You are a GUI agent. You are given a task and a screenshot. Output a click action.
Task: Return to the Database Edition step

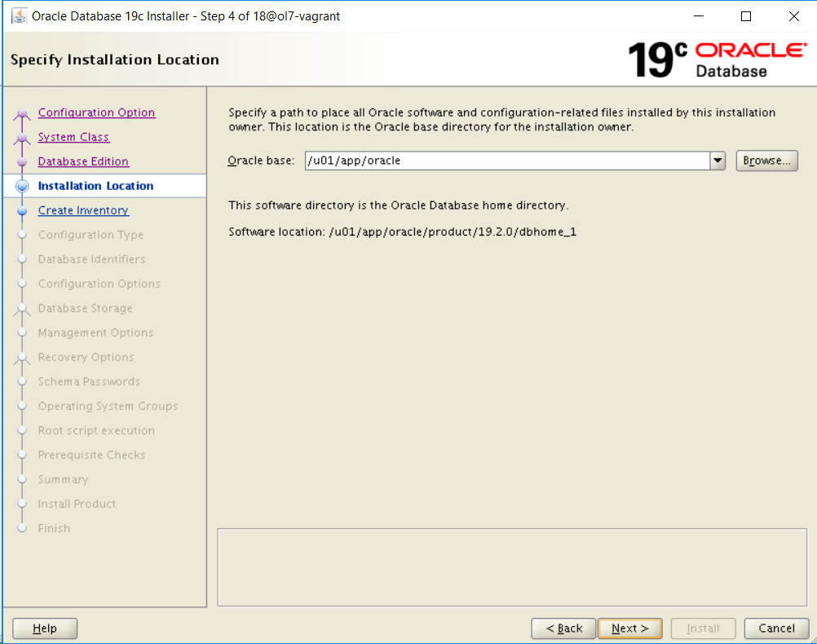coord(83,161)
